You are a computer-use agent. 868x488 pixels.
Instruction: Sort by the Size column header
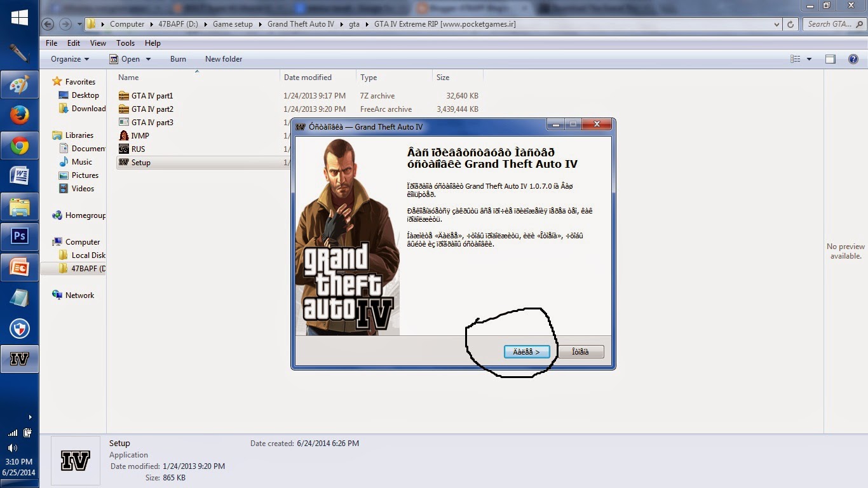pos(458,78)
